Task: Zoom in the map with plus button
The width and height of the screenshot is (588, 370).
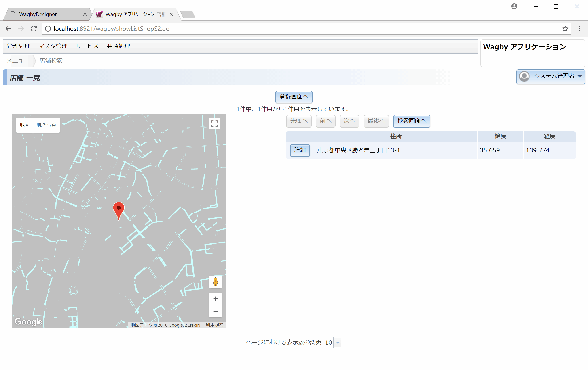Action: [215, 299]
